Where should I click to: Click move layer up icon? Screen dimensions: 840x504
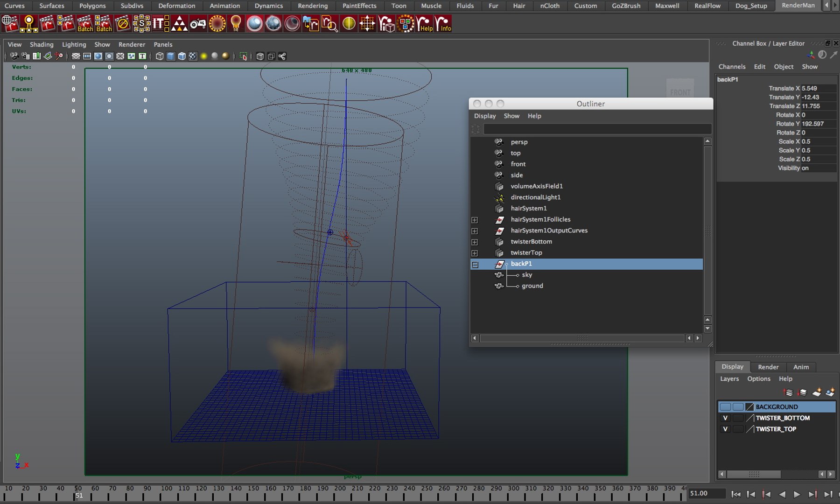point(788,392)
